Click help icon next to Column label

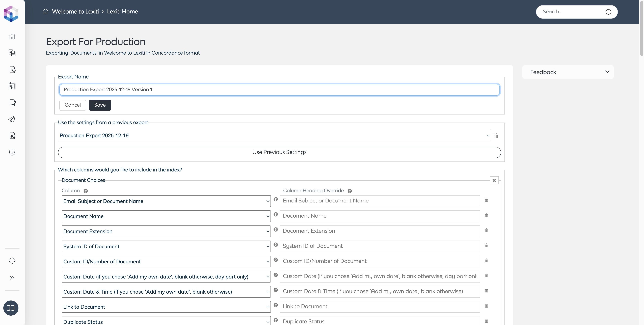pos(86,191)
